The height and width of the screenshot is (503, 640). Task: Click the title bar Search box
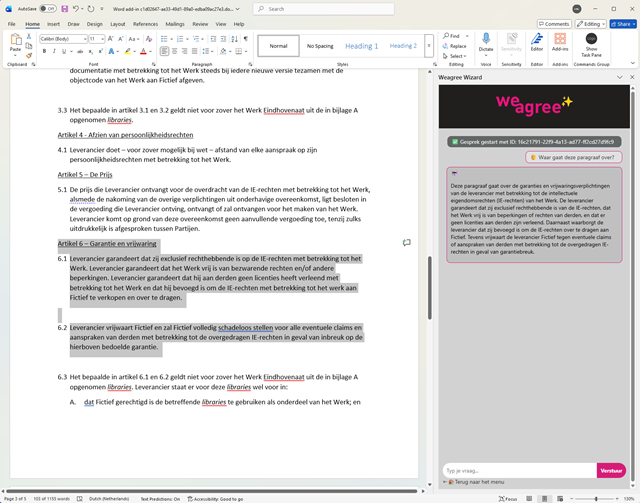click(x=324, y=9)
